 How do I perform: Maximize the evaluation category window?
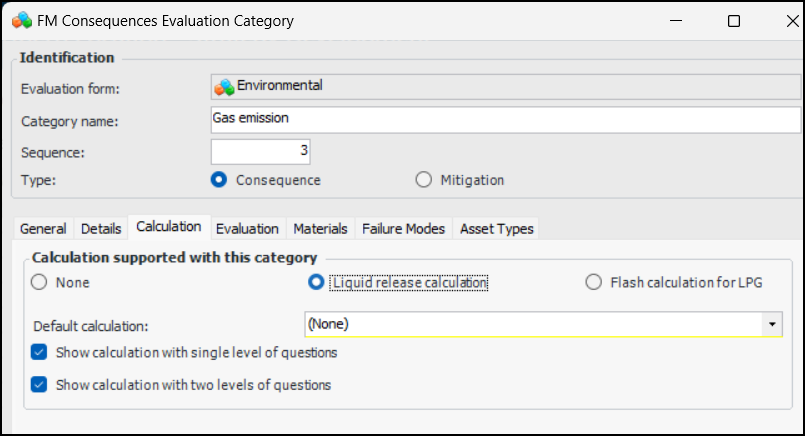[734, 20]
